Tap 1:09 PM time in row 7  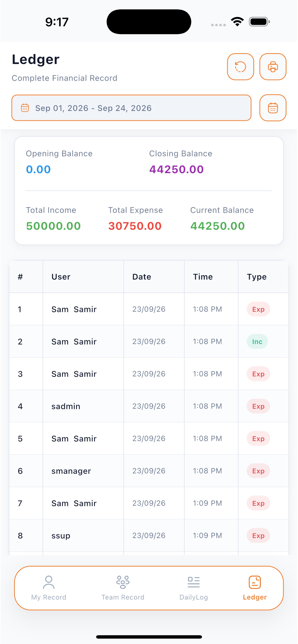(x=207, y=503)
